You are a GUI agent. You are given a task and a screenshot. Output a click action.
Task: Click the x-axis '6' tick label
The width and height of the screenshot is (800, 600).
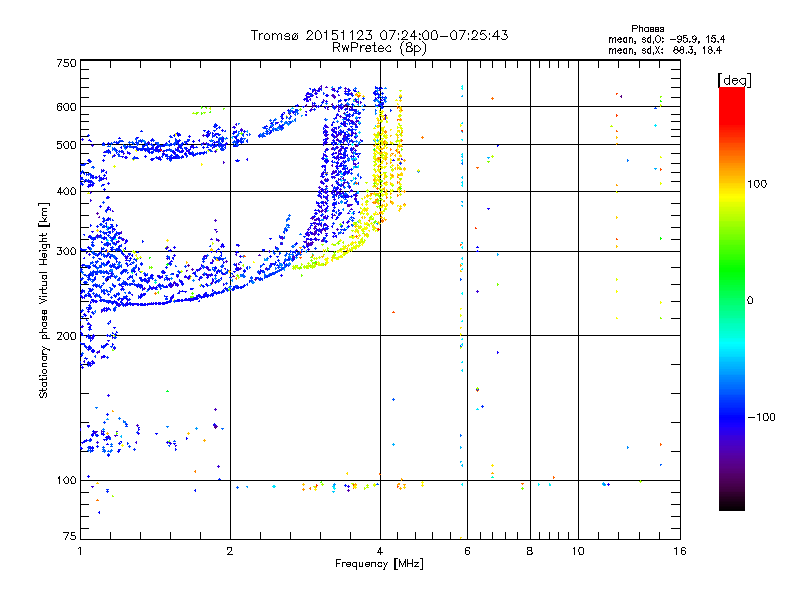pos(467,551)
